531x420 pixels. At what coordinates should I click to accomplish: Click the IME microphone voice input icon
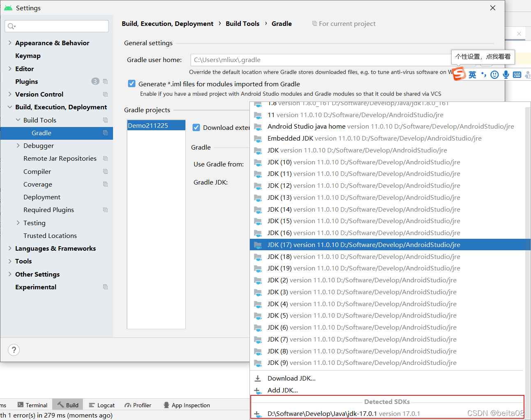tap(506, 75)
